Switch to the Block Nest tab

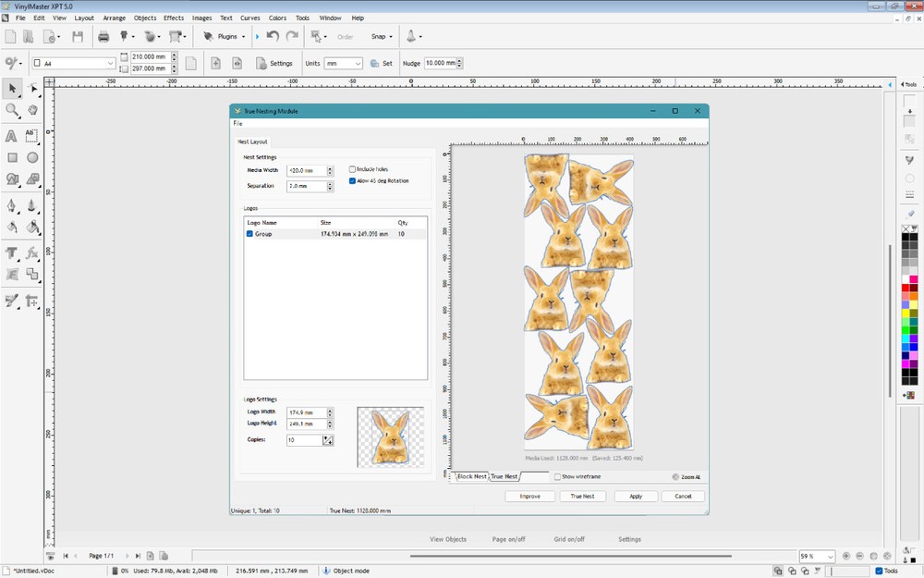pyautogui.click(x=471, y=476)
